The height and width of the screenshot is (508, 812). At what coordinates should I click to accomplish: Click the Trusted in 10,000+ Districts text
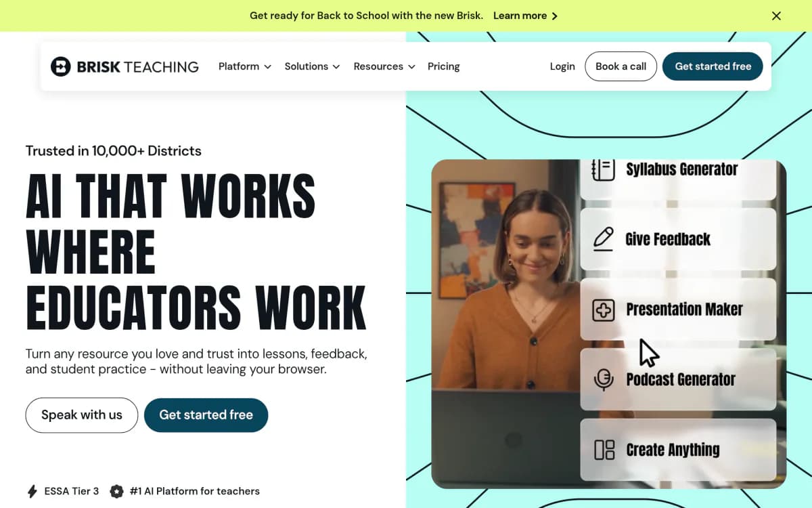[x=114, y=151]
